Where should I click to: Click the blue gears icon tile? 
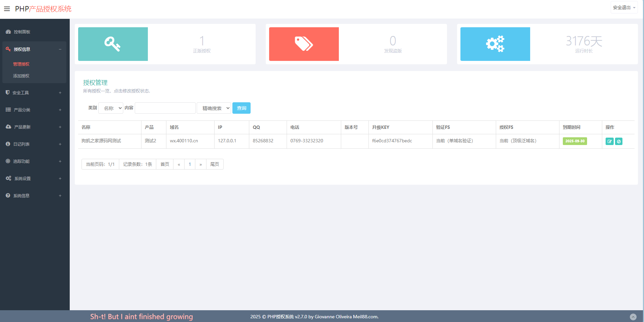495,44
